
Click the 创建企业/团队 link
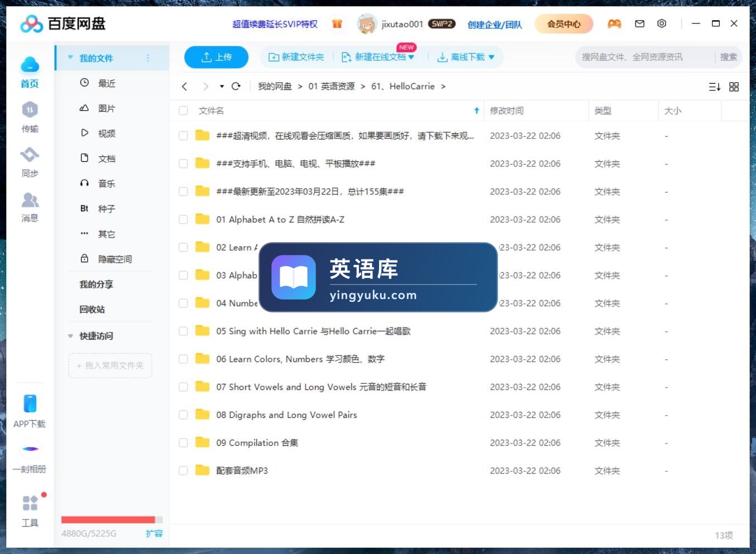pos(495,24)
